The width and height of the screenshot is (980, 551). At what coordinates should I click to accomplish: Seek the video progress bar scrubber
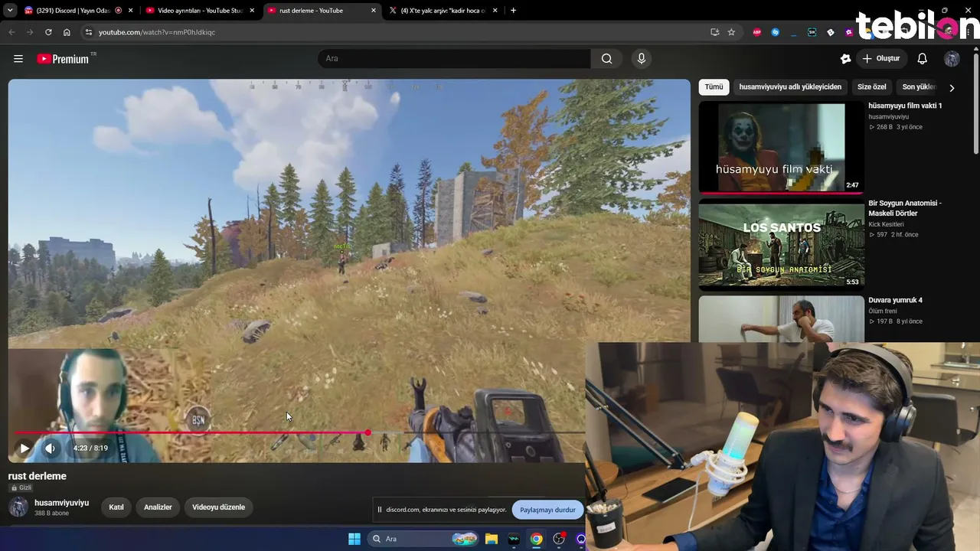tap(367, 433)
